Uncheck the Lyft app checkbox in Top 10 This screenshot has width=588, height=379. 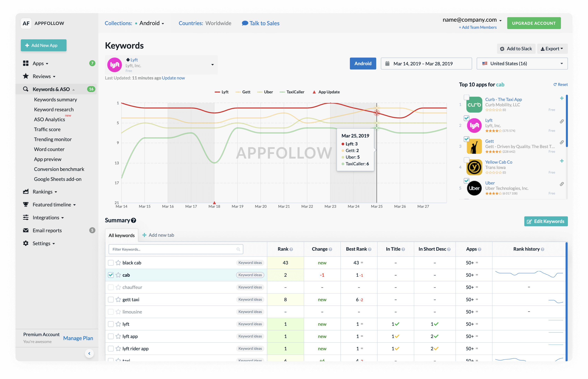tap(466, 118)
